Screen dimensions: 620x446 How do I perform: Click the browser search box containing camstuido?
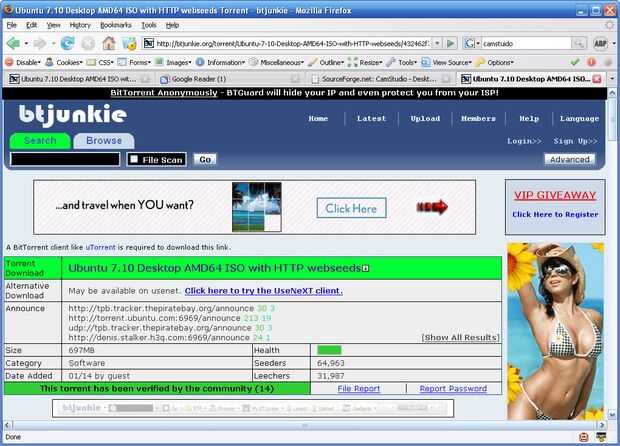(x=526, y=43)
